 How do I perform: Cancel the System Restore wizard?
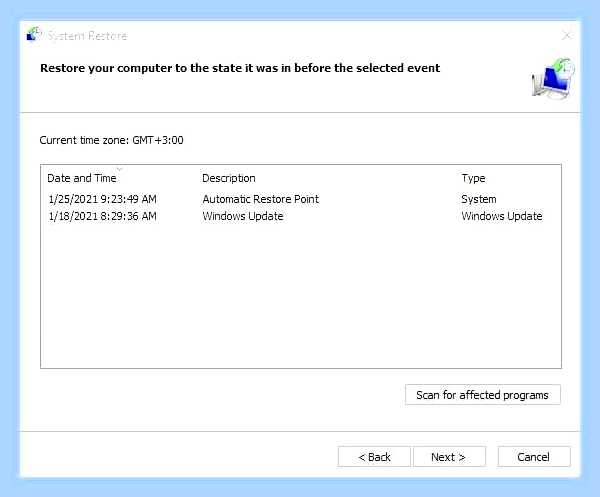[534, 457]
